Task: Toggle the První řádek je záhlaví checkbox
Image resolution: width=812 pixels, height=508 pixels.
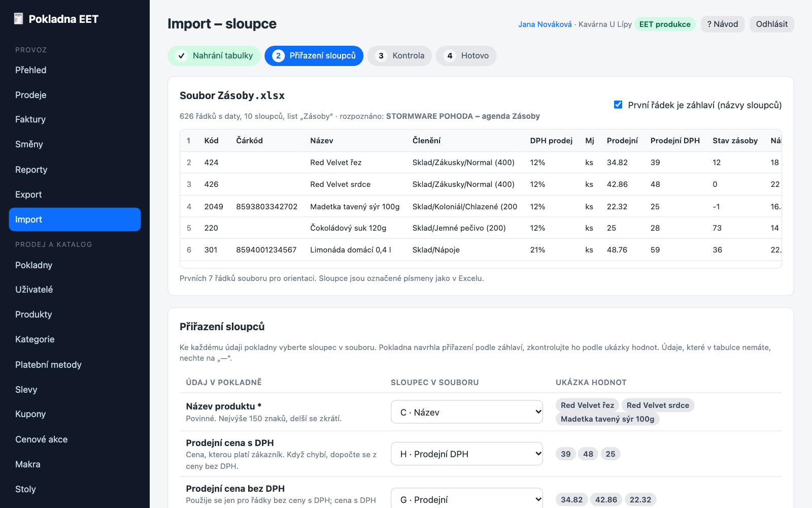Action: coord(618,105)
